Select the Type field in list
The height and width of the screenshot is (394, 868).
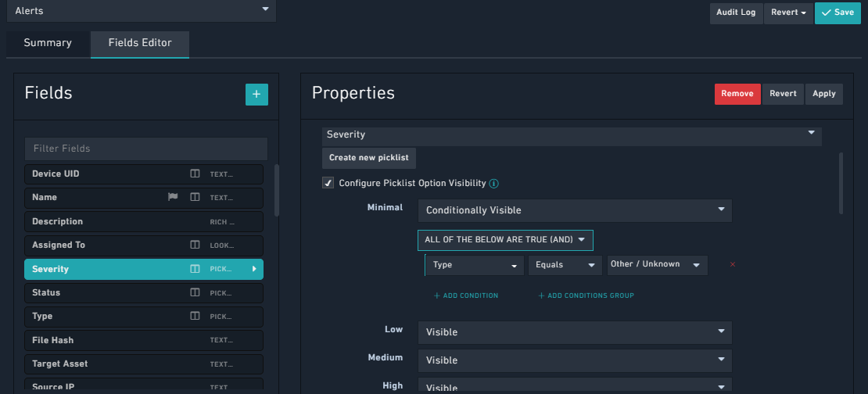pos(144,317)
